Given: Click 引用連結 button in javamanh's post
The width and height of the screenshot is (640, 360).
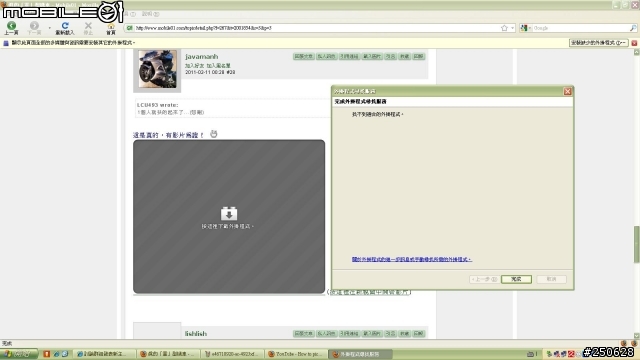Looking at the screenshot, I should [349, 56].
